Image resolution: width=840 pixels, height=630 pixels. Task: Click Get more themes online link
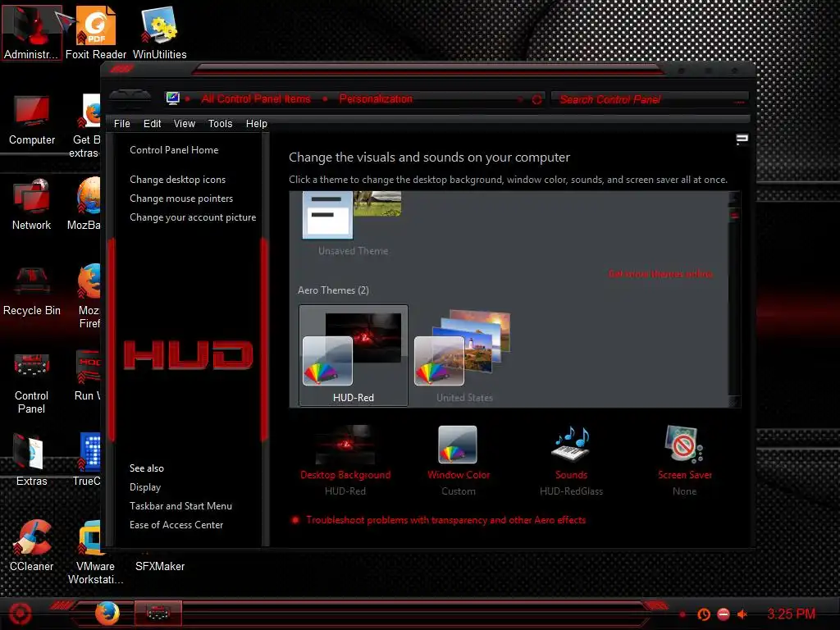click(660, 274)
